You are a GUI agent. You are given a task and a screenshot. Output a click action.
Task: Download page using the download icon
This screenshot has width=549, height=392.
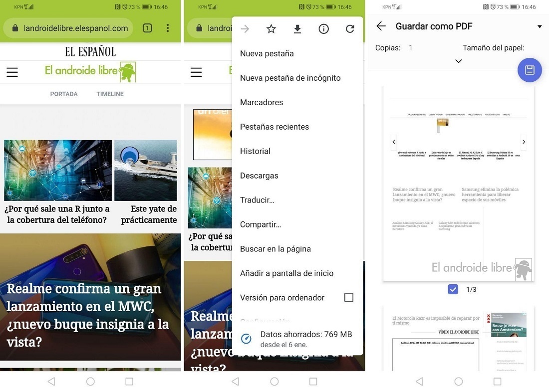[297, 29]
